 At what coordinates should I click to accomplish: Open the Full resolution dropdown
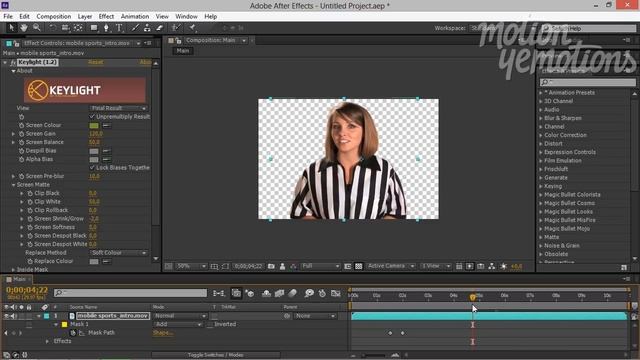coord(320,267)
